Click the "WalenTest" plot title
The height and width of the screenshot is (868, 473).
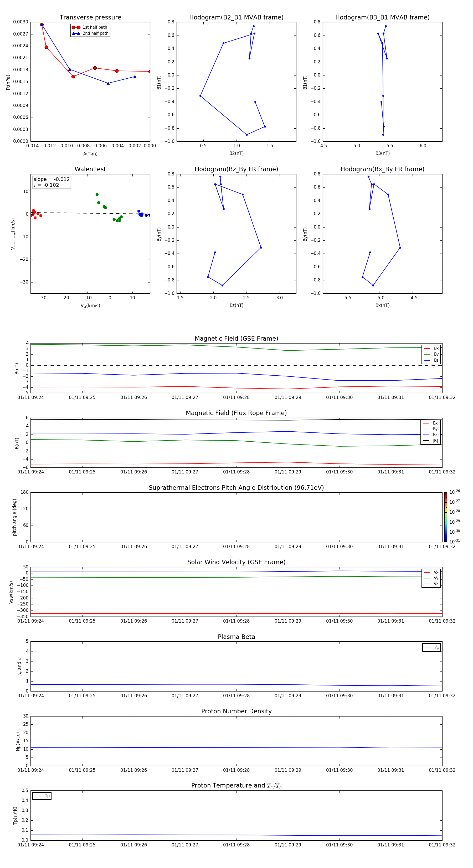point(90,169)
